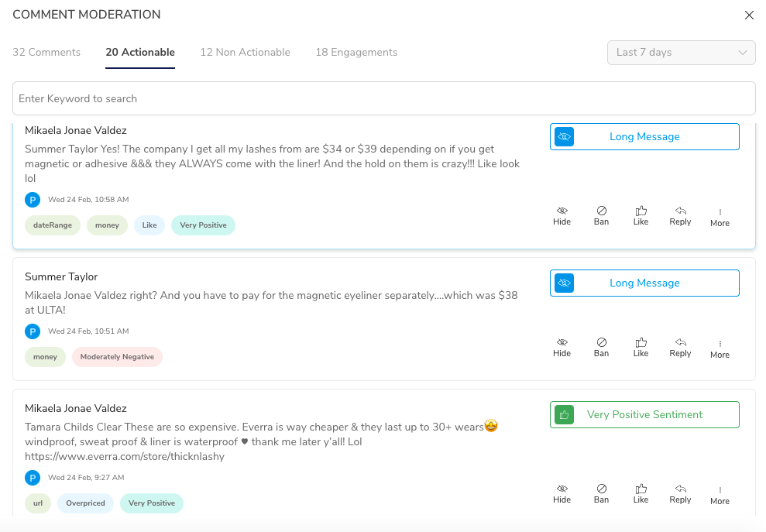Focus the Enter Keyword to search field
Image resolution: width=766 pixels, height=532 pixels.
tap(384, 98)
